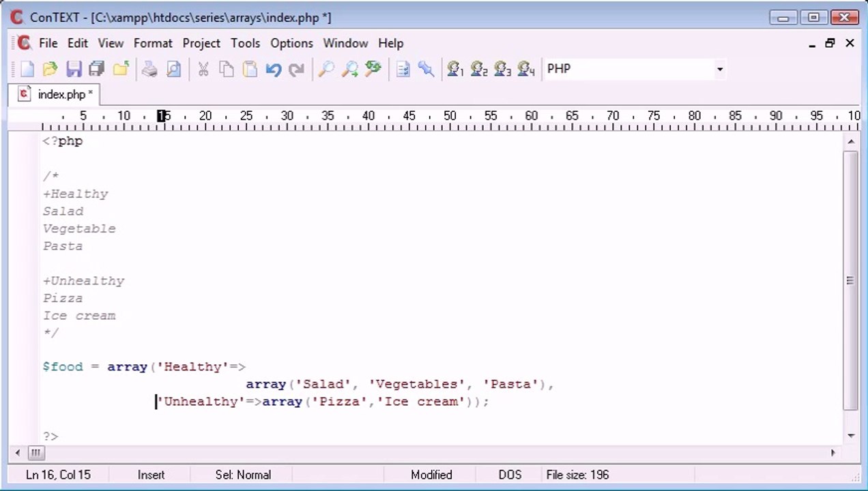Click the 'Modified' status entry
Screen dimensions: 868x491
coord(431,475)
